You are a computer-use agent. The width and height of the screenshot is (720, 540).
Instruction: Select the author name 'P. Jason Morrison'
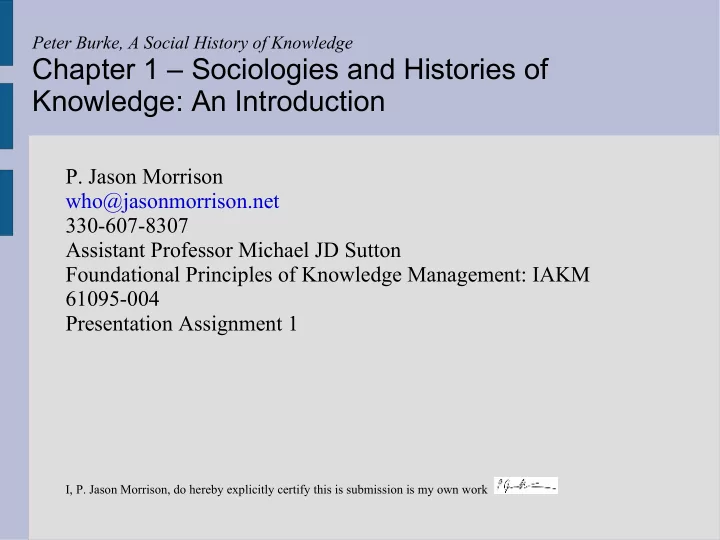coord(144,177)
